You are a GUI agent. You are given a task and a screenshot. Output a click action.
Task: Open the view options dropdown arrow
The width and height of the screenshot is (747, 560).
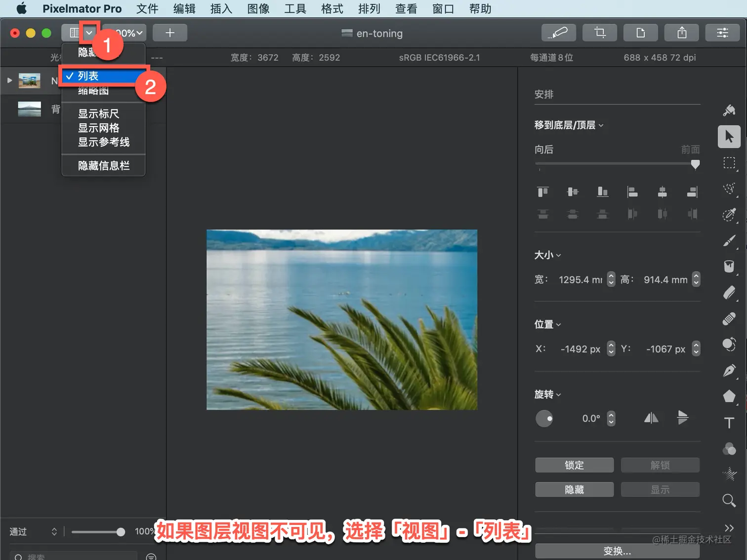(x=89, y=33)
